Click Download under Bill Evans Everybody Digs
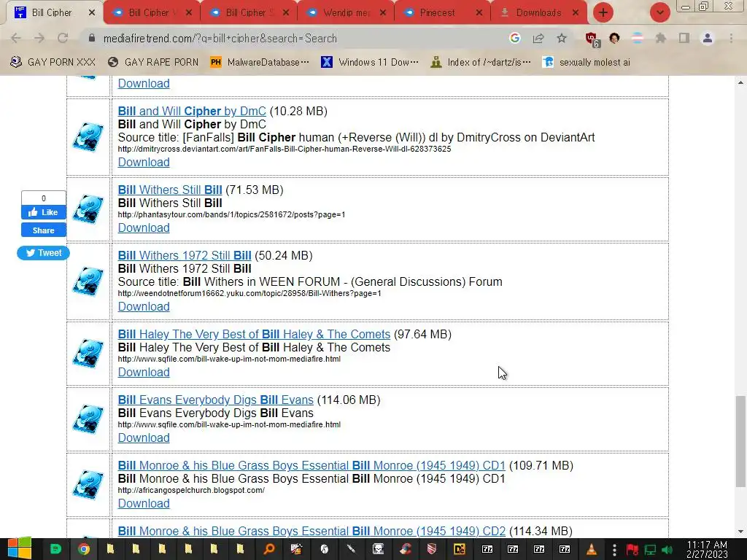Viewport: 747px width, 560px height. 144,438
